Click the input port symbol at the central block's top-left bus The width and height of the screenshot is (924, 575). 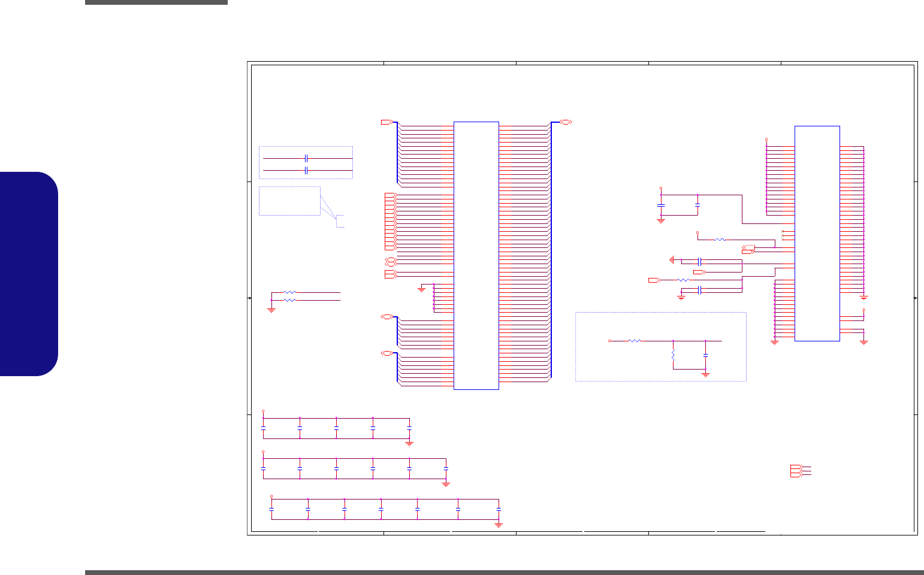pyautogui.click(x=387, y=122)
